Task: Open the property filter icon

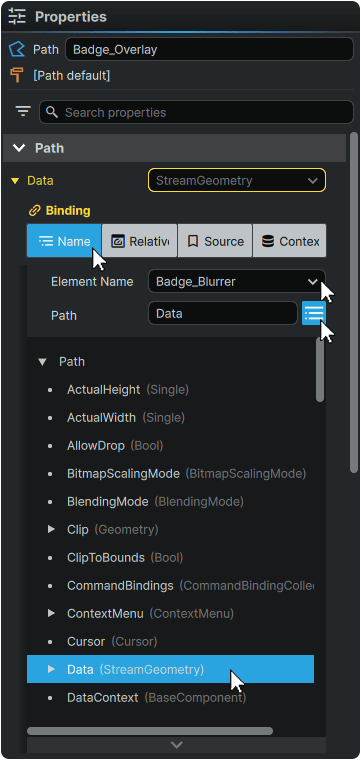Action: click(x=23, y=112)
